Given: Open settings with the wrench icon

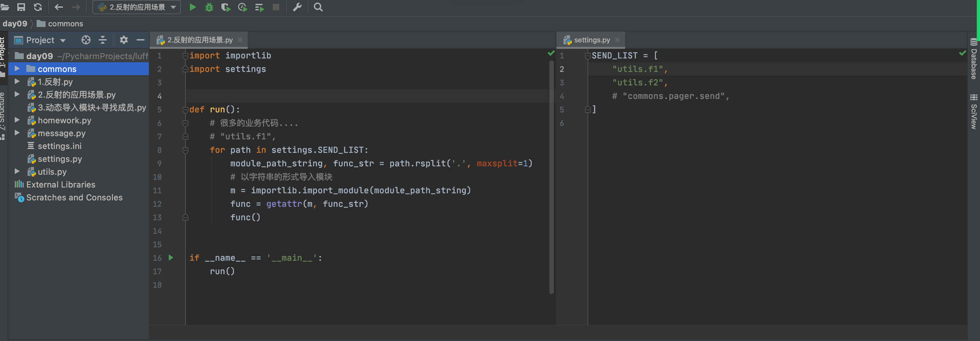Looking at the screenshot, I should point(297,7).
